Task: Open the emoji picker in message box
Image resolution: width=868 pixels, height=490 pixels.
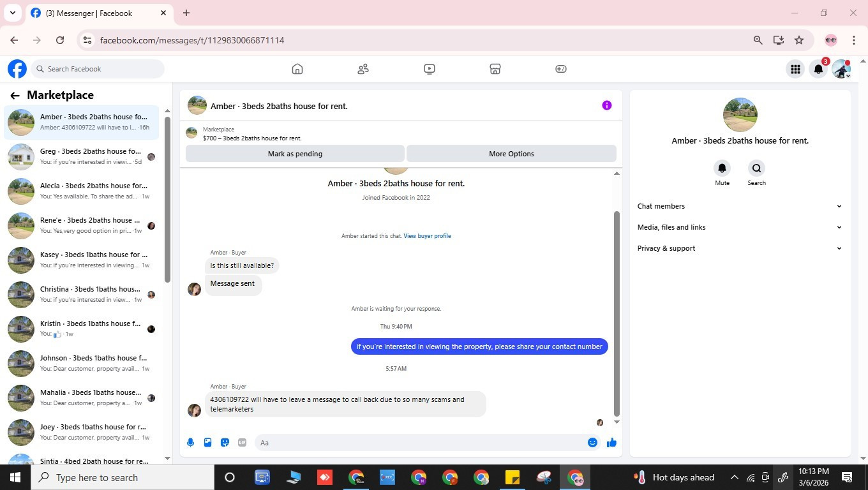Action: coord(592,442)
